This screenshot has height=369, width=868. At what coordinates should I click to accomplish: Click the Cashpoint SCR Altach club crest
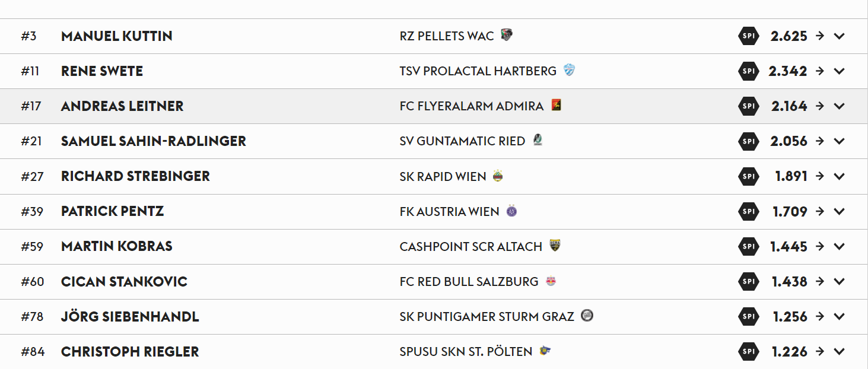tap(555, 246)
